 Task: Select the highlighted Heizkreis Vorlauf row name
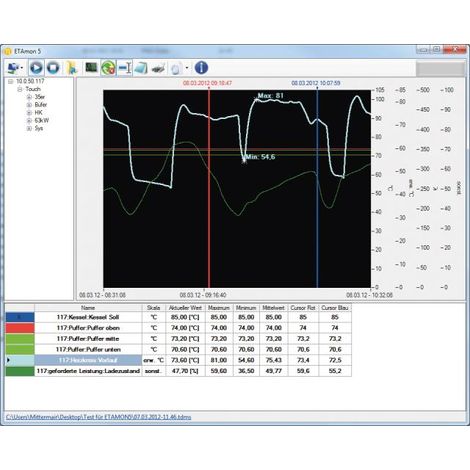tap(88, 360)
